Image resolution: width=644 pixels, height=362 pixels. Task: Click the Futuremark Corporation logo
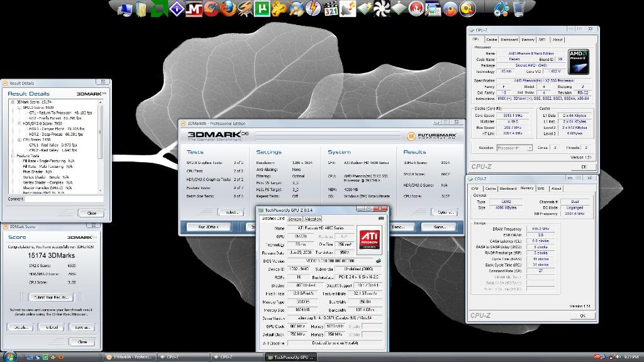tap(431, 136)
